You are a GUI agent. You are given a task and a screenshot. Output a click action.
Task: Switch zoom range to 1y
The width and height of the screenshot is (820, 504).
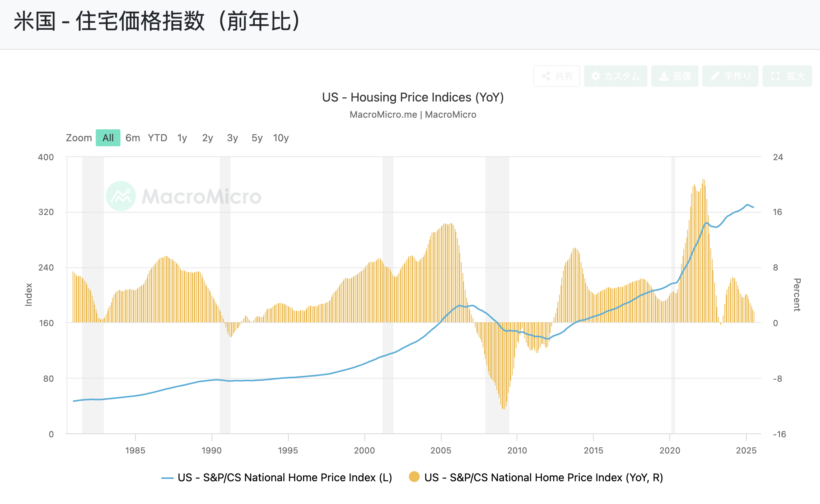[x=182, y=138]
